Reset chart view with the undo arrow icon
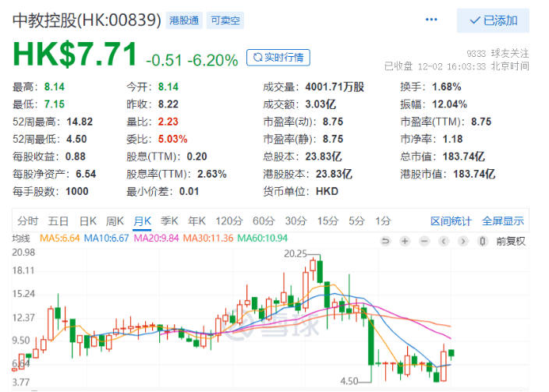Image resolution: width=549 pixels, height=392 pixels. pyautogui.click(x=384, y=241)
